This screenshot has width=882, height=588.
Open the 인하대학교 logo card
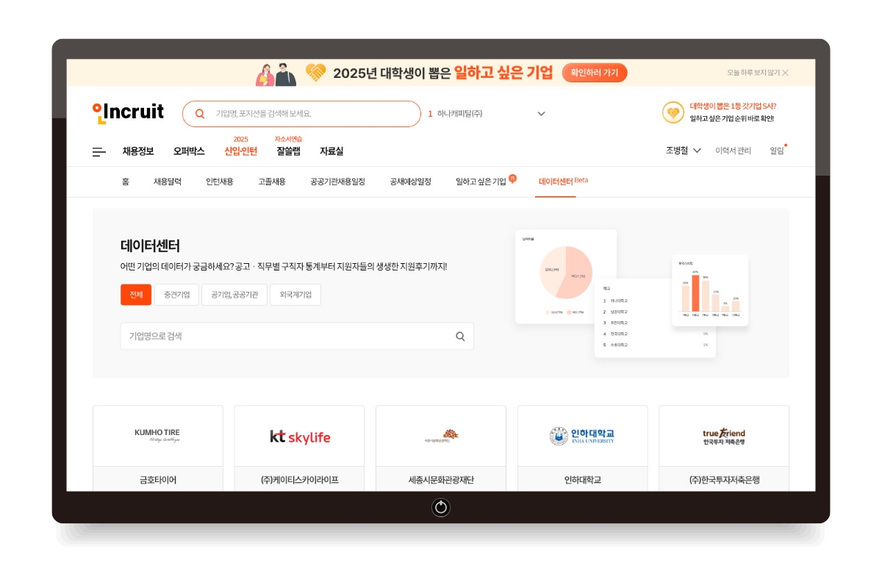point(583,436)
